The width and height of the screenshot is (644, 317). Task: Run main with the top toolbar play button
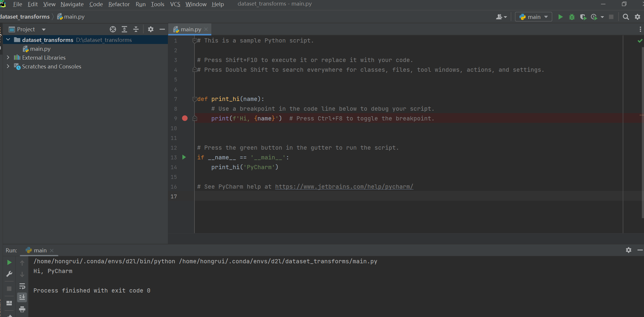point(560,17)
